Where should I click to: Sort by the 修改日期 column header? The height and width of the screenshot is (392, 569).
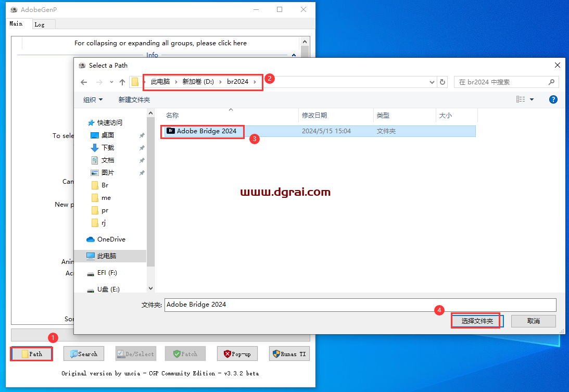pyautogui.click(x=314, y=116)
